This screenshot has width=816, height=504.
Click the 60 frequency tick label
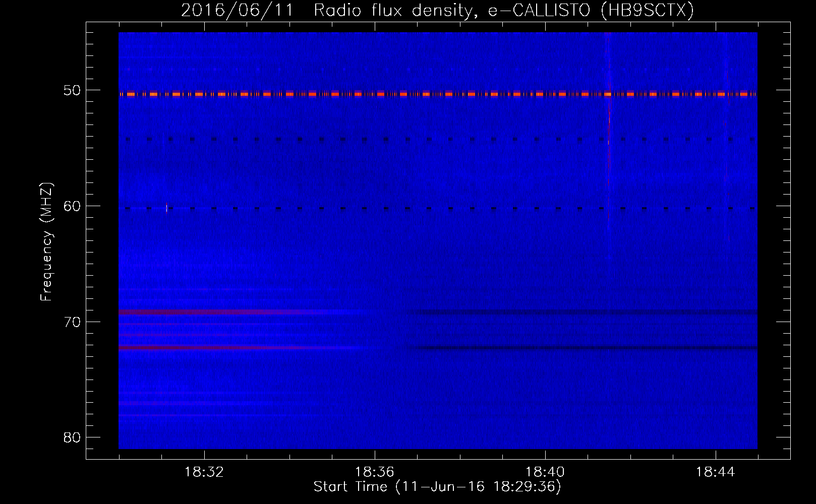tap(73, 206)
